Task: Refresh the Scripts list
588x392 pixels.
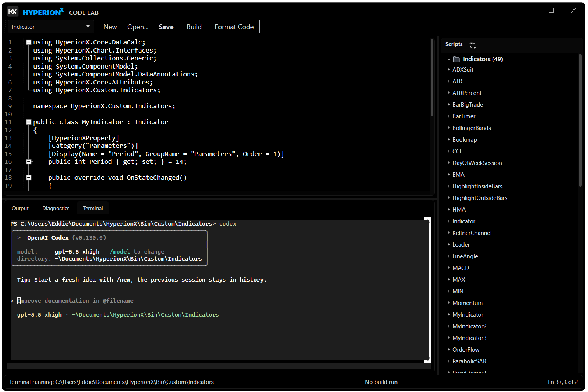Action: coord(472,45)
